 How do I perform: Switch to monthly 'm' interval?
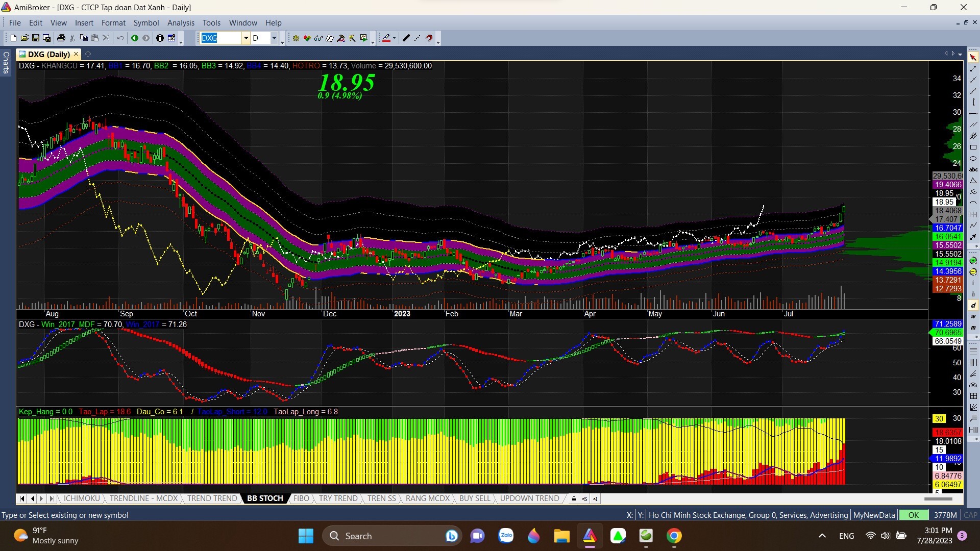pyautogui.click(x=973, y=328)
